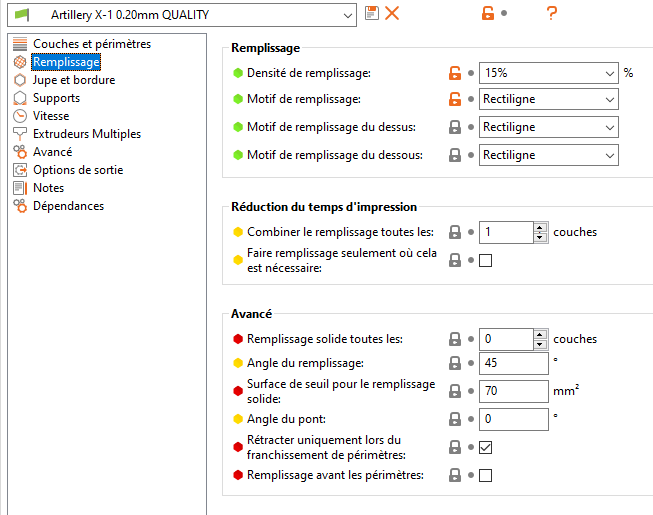Click the top toolbar orange unlocked padlock
The image size is (653, 515).
click(x=488, y=13)
